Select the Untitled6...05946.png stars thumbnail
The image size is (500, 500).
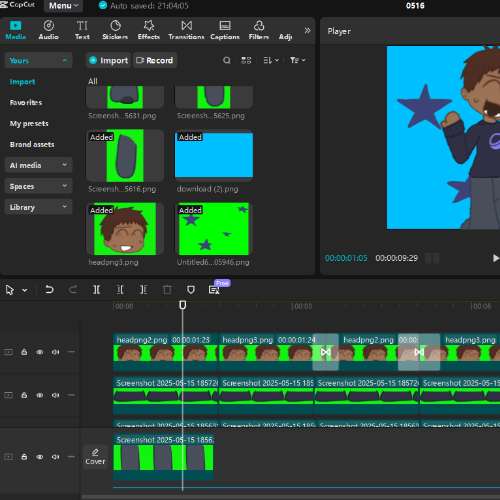click(214, 229)
